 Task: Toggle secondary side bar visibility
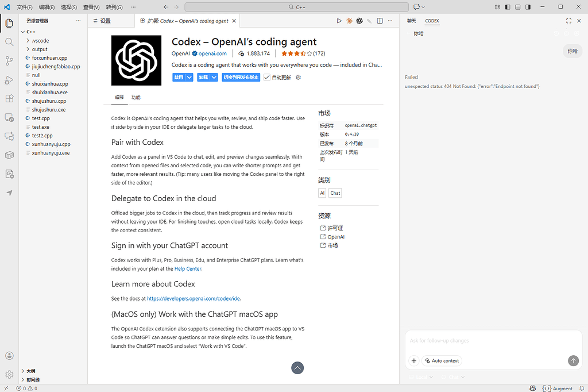click(528, 7)
